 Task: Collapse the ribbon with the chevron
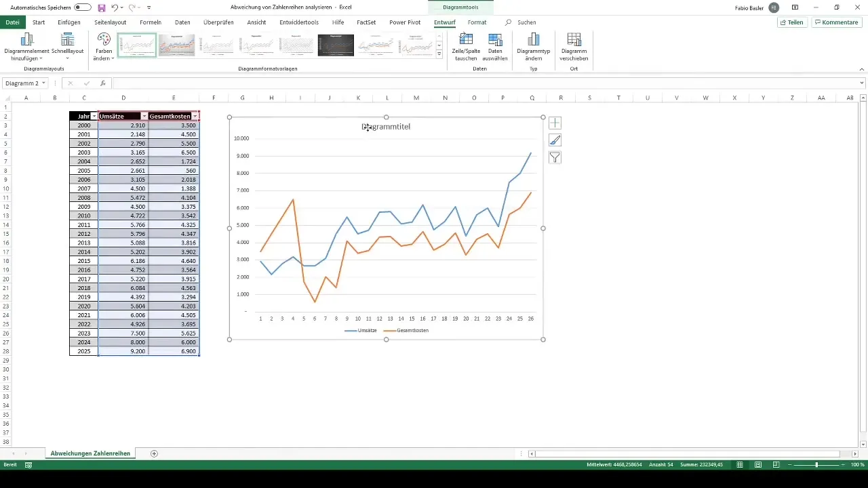coord(861,69)
